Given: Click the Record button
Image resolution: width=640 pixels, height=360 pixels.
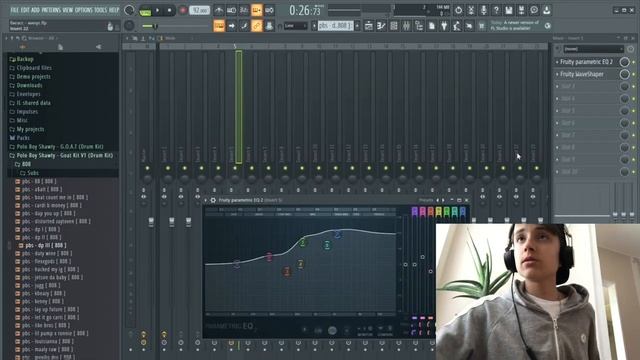Looking at the screenshot, I should point(183,11).
